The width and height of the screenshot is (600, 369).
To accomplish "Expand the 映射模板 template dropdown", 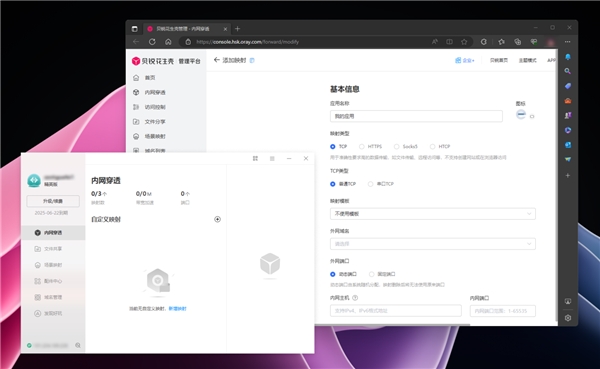I will 433,214.
